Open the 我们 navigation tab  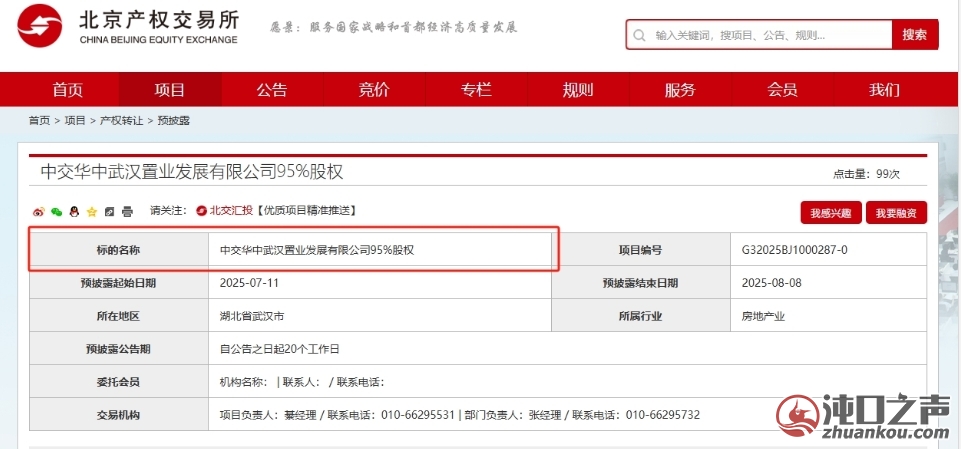[884, 90]
